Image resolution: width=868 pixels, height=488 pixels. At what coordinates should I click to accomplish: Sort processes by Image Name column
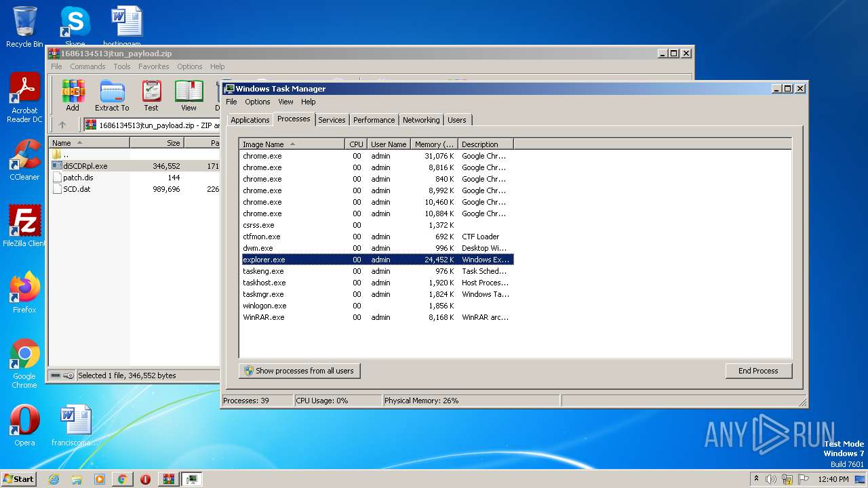(292, 144)
